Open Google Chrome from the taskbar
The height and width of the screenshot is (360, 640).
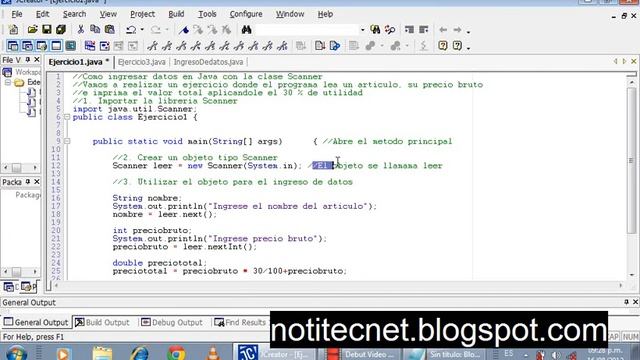(176, 353)
